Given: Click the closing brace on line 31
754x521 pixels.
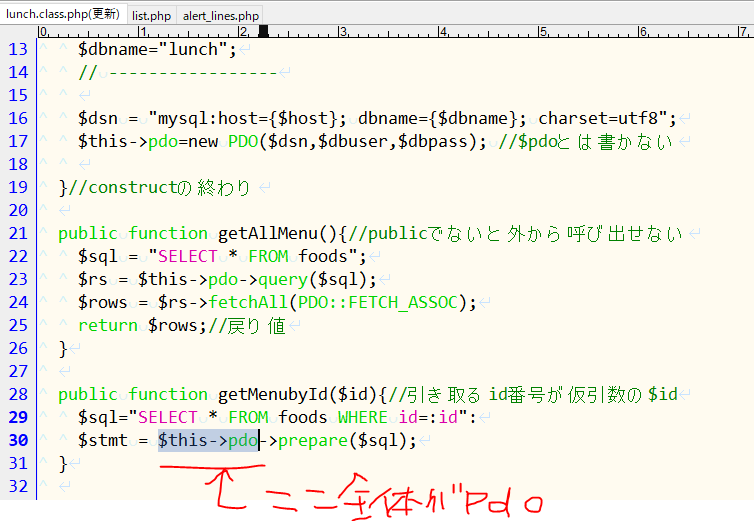Looking at the screenshot, I should coord(63,463).
